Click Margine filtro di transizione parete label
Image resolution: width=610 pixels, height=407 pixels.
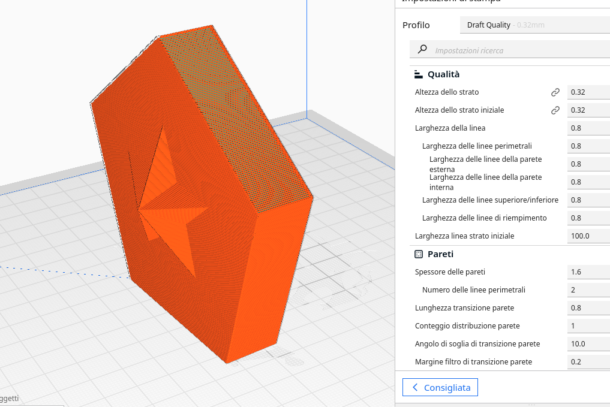[473, 362]
